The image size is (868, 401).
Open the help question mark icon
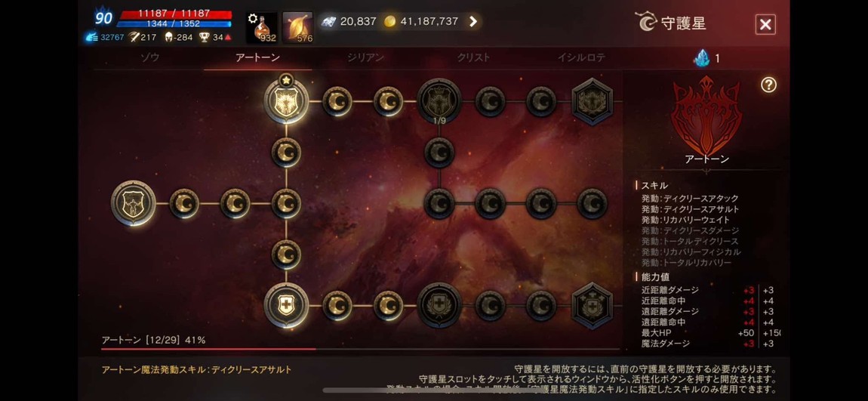tap(768, 85)
